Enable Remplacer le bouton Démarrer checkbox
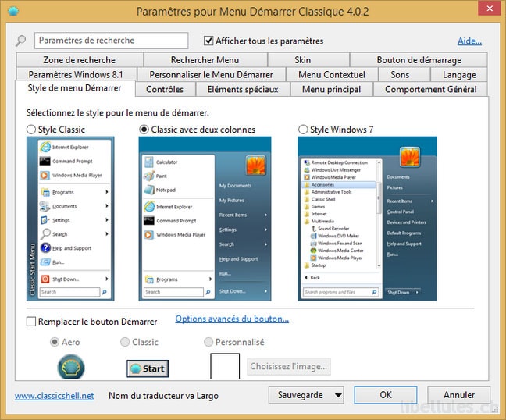Image resolution: width=506 pixels, height=420 pixels. pos(31,322)
